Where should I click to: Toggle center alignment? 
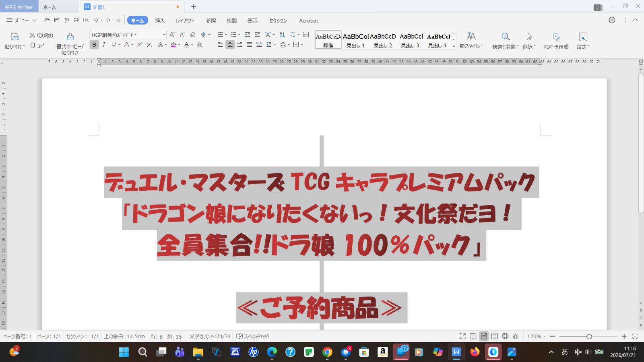tap(230, 45)
